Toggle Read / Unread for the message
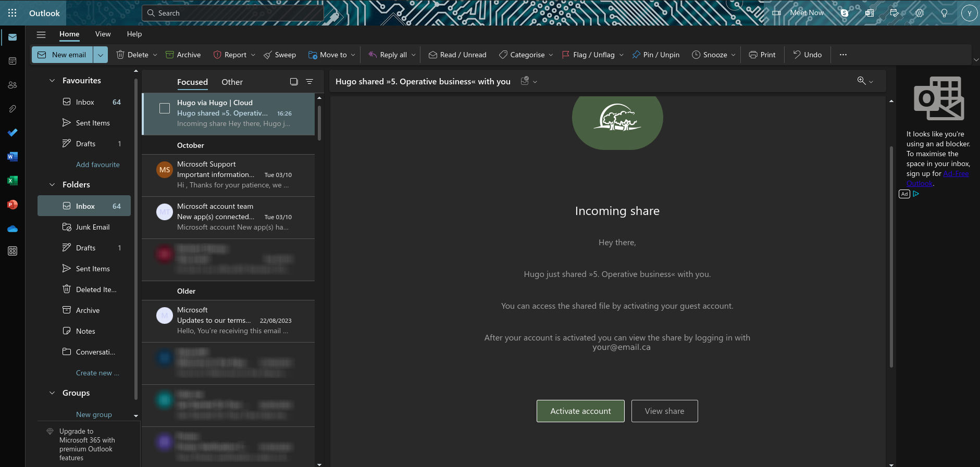 point(457,55)
